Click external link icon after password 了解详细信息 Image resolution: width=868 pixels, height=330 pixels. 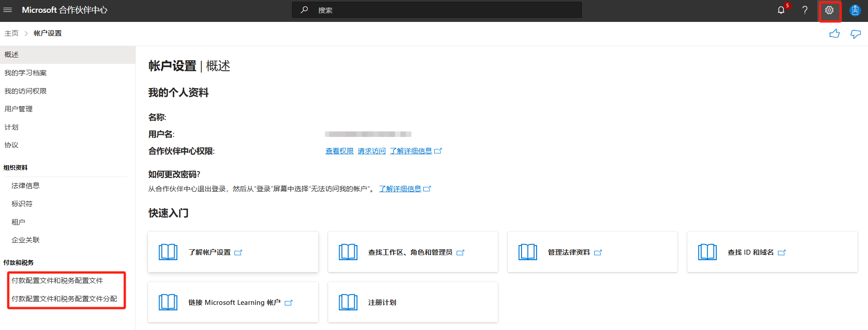pos(427,189)
